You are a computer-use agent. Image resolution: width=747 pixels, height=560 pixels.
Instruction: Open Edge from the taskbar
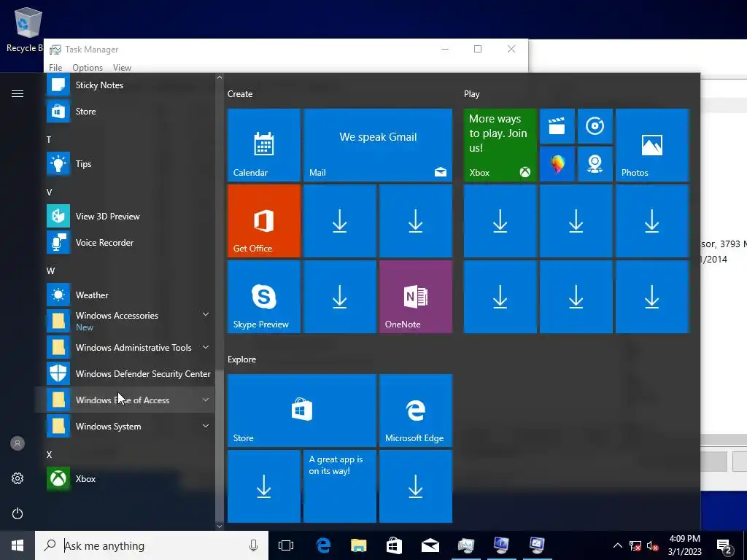tap(323, 545)
